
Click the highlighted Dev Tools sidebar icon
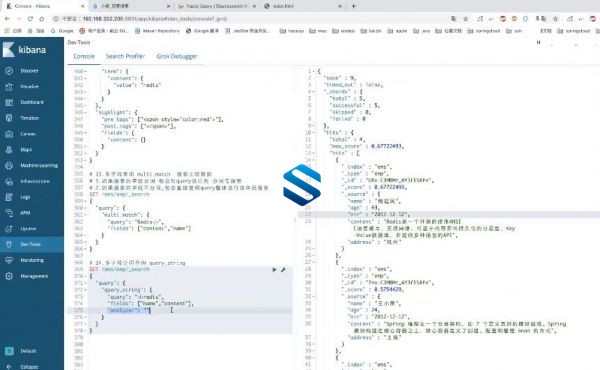(9, 244)
